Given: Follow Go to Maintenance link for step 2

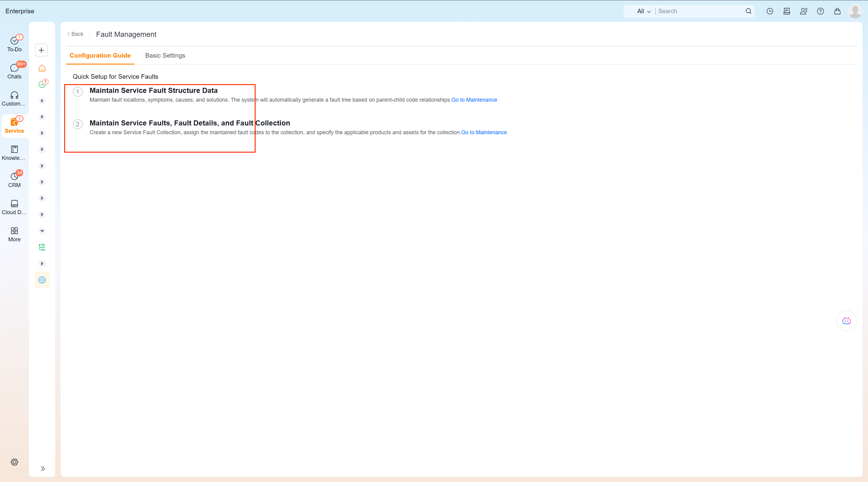Looking at the screenshot, I should (484, 132).
